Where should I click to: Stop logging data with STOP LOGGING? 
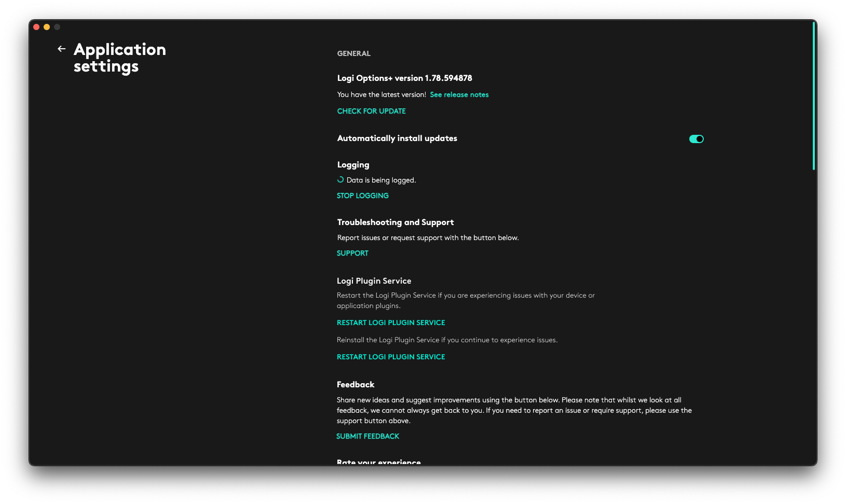click(x=362, y=195)
